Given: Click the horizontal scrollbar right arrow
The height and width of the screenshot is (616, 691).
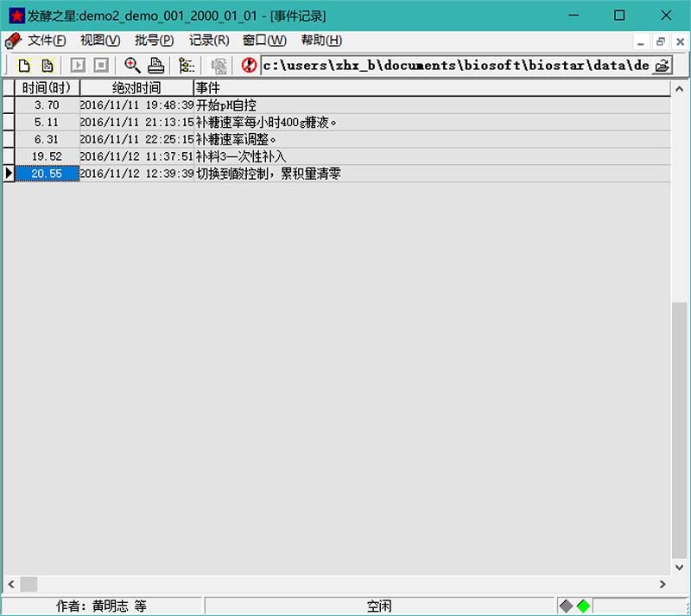Looking at the screenshot, I should tap(662, 584).
